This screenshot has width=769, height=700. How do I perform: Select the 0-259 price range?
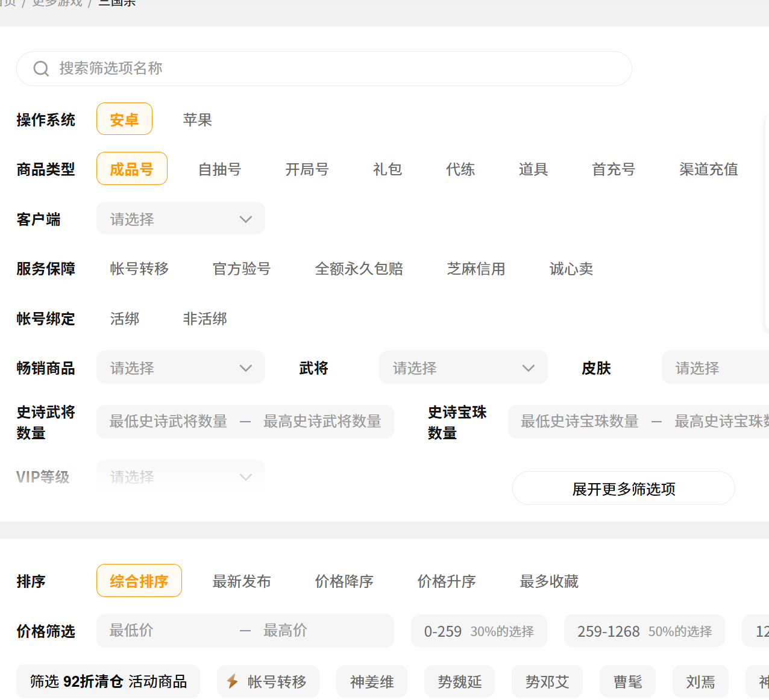tap(479, 631)
